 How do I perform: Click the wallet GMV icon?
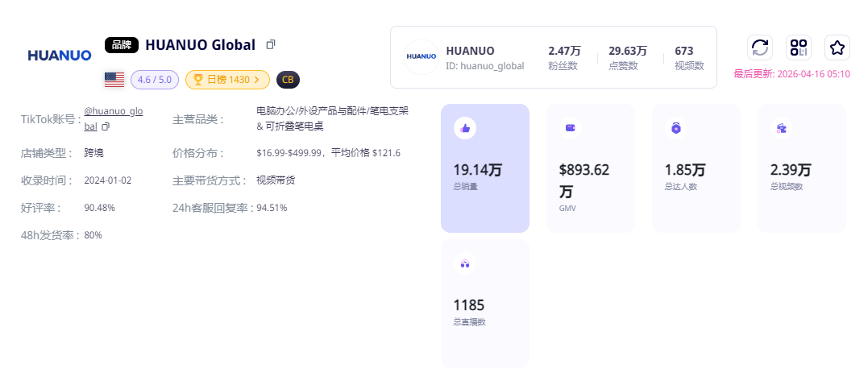(x=571, y=128)
